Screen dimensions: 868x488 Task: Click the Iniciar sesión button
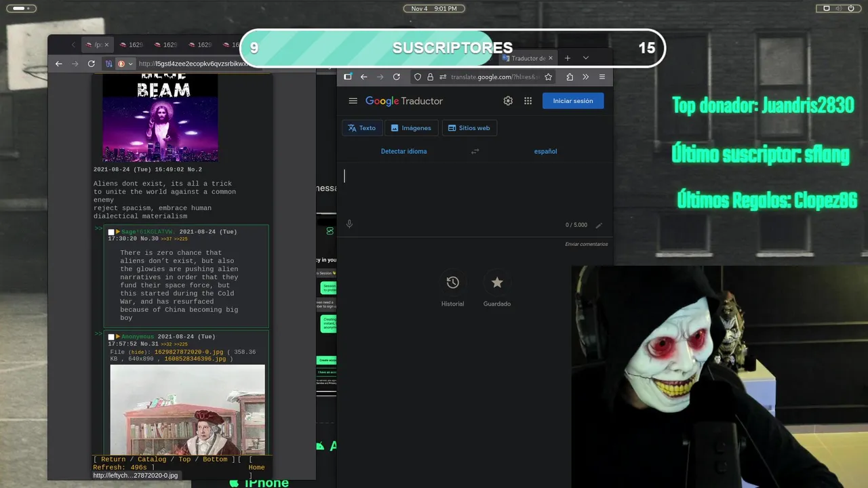[x=573, y=101]
